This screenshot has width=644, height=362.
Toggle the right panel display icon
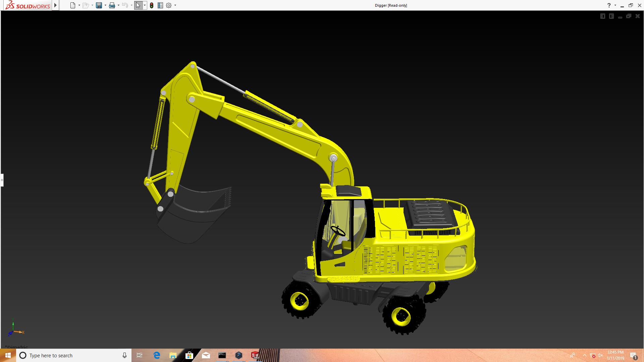611,16
